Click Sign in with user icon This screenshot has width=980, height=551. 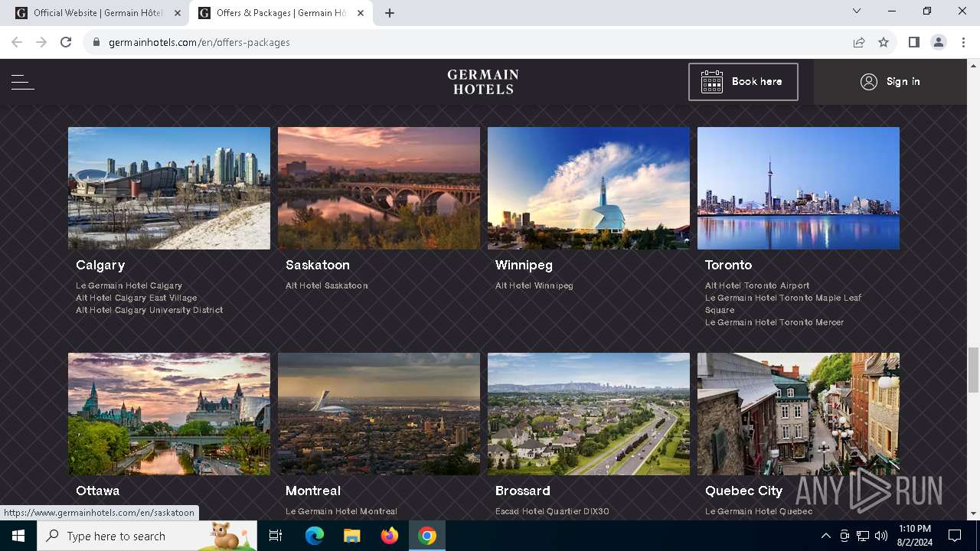[890, 82]
